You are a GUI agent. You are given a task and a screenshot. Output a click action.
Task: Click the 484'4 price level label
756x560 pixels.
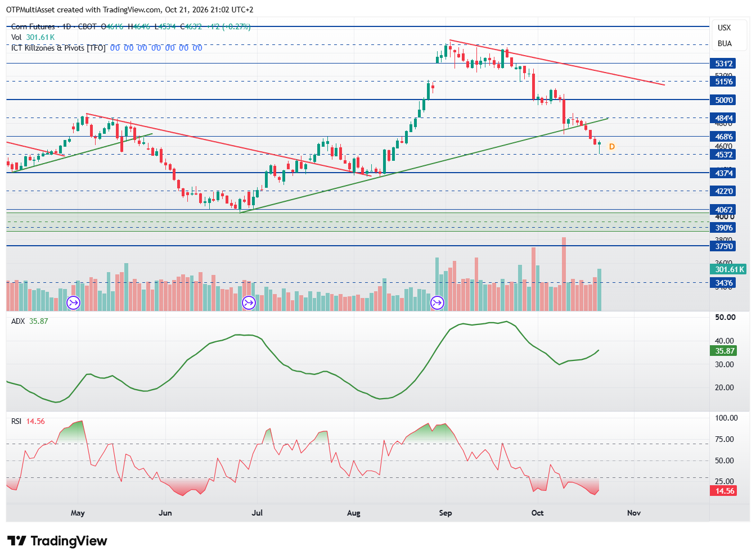(x=723, y=118)
